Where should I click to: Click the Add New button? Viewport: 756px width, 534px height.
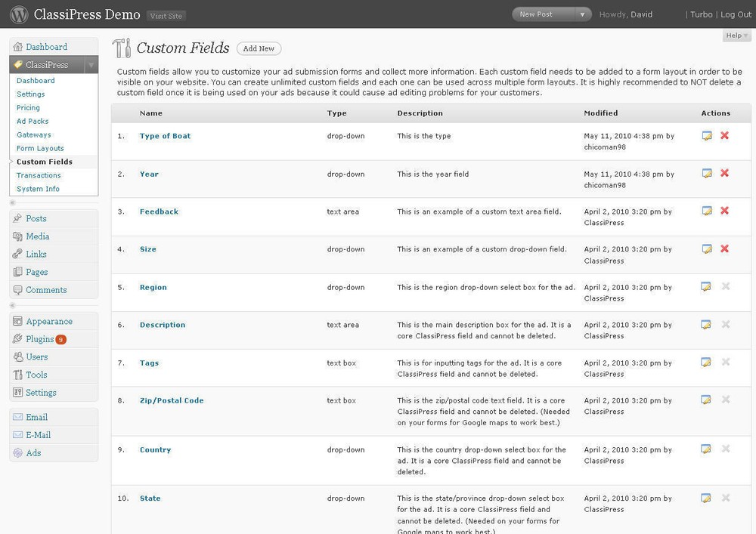259,48
